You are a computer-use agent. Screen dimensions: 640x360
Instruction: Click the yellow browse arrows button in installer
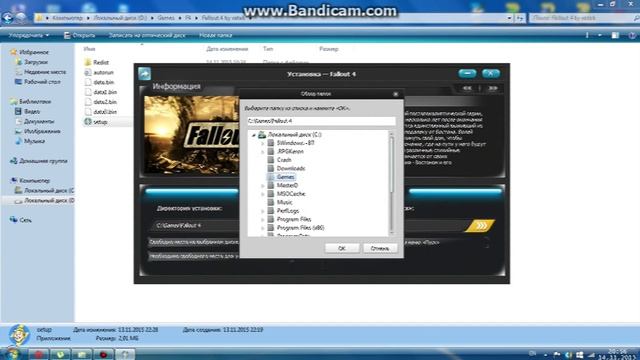(480, 226)
